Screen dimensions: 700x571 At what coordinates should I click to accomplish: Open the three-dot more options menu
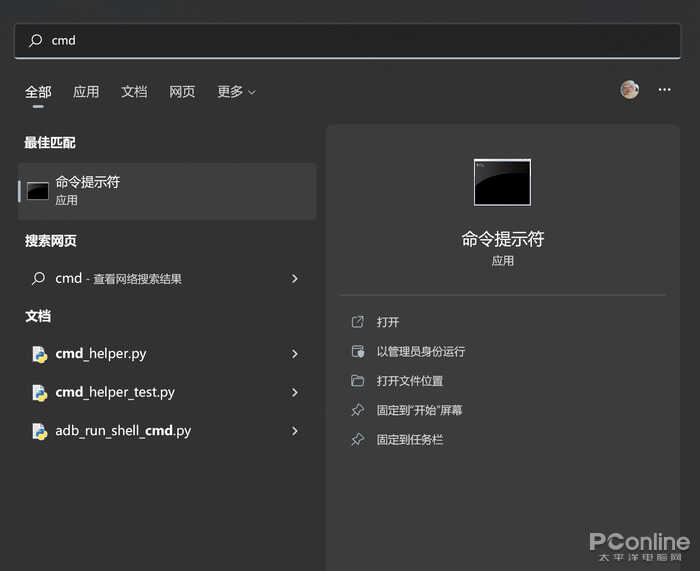[x=664, y=90]
